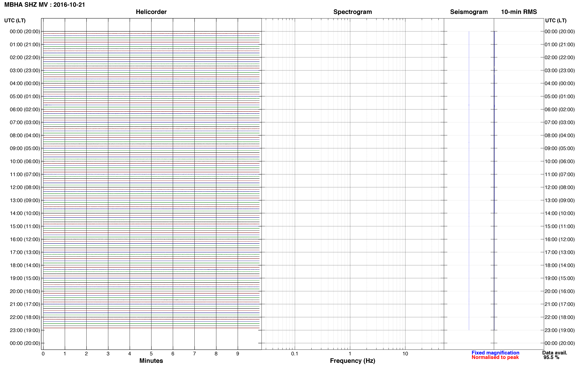The image size is (588, 368).
Task: Click 16:00 (12:00) on the left time axis
Action: pyautogui.click(x=25, y=239)
